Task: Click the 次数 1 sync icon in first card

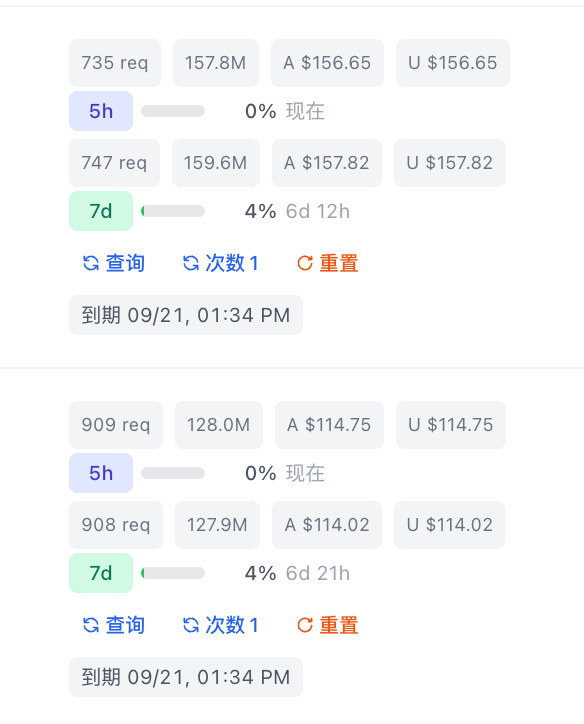Action: coord(191,263)
